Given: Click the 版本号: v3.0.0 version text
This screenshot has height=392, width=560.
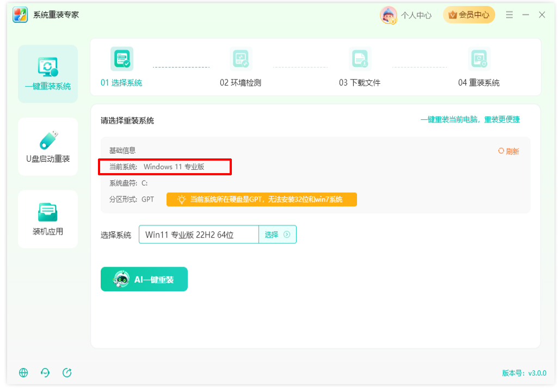Looking at the screenshot, I should [x=524, y=373].
